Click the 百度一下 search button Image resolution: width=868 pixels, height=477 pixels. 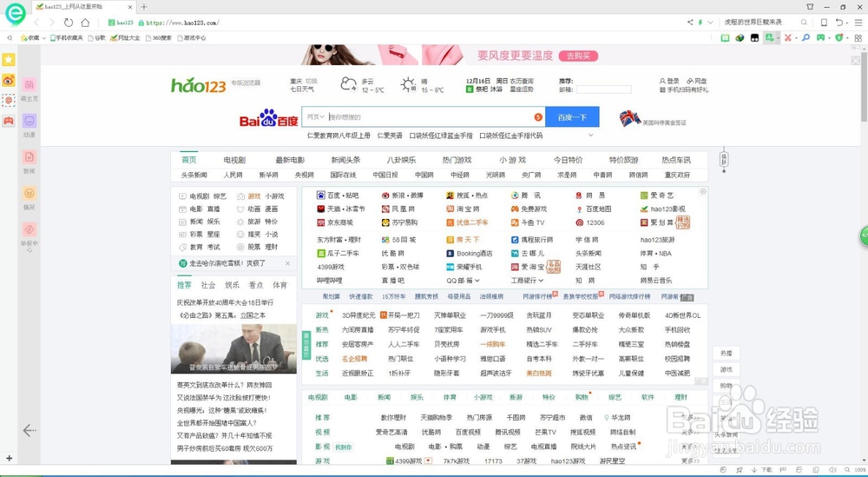(572, 117)
